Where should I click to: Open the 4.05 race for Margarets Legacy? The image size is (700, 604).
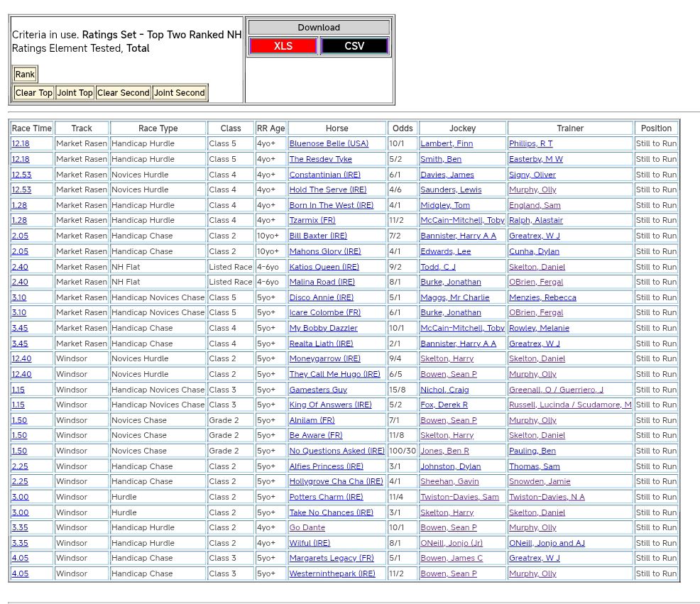tap(20, 558)
